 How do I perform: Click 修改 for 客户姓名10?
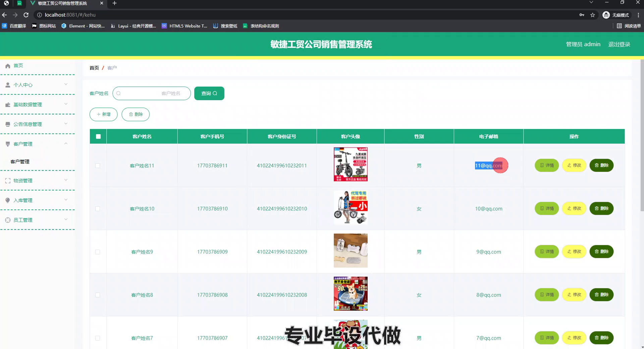tap(574, 208)
